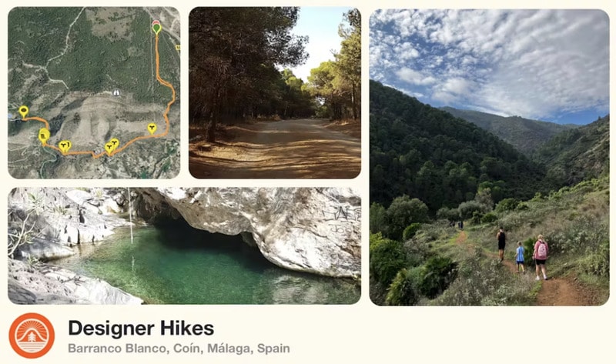
Task: Open the pine forest dirt road photo
Action: pos(275,92)
